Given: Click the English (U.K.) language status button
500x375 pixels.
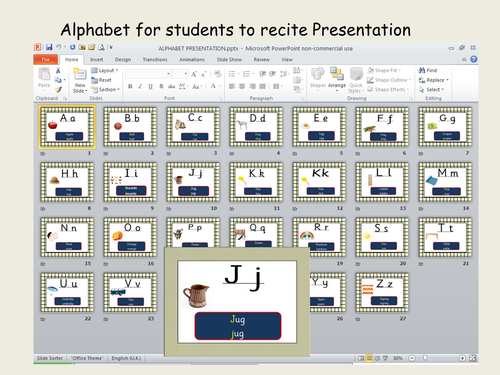Looking at the screenshot, I should click(x=126, y=358).
